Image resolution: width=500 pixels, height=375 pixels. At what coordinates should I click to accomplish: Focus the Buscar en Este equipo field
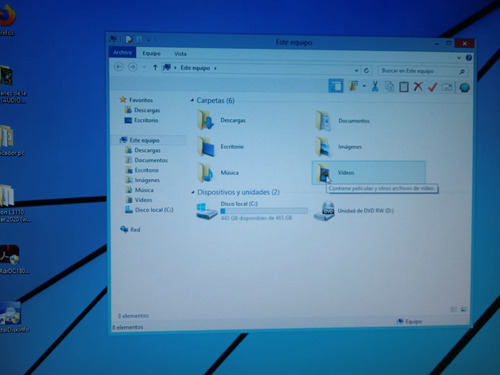click(423, 71)
